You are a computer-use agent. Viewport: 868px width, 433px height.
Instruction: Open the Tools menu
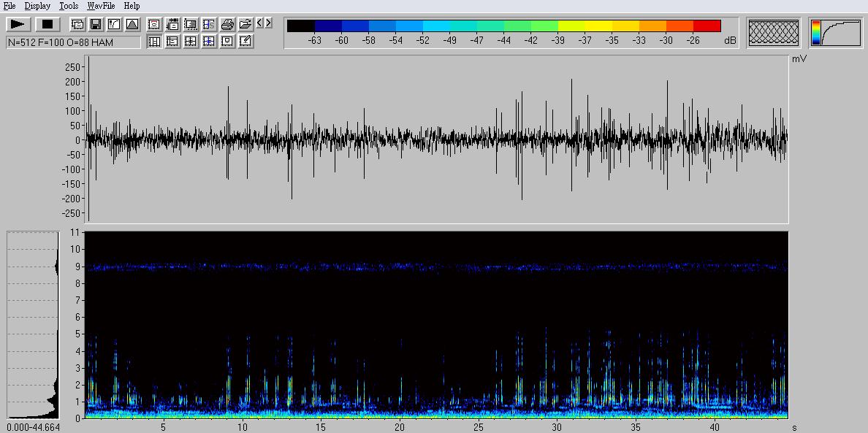tap(69, 6)
